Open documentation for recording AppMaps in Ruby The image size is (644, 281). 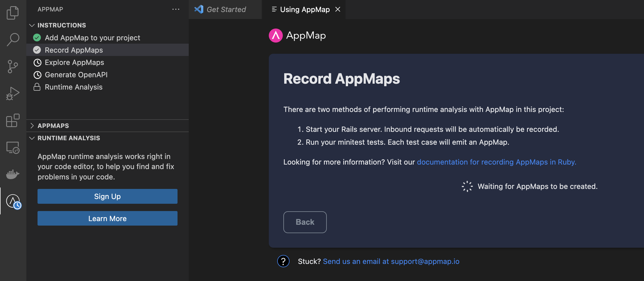click(496, 162)
